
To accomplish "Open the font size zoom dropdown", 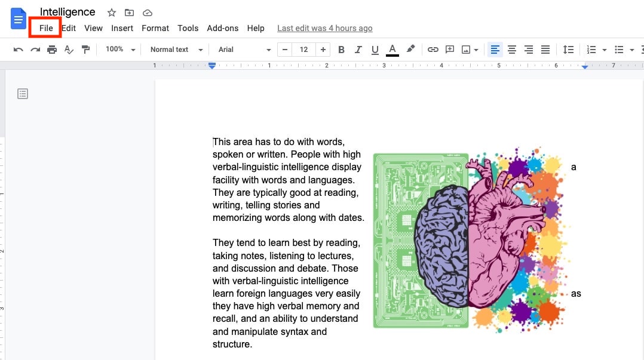I will (x=119, y=50).
